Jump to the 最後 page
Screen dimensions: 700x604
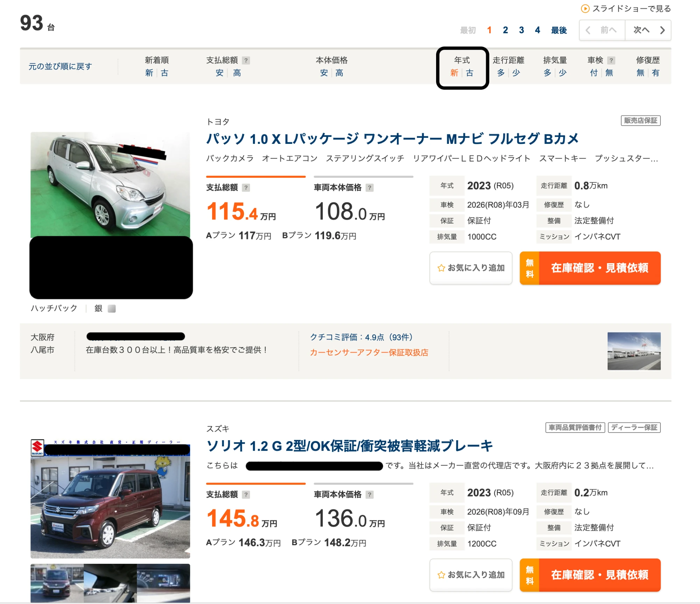pos(559,30)
